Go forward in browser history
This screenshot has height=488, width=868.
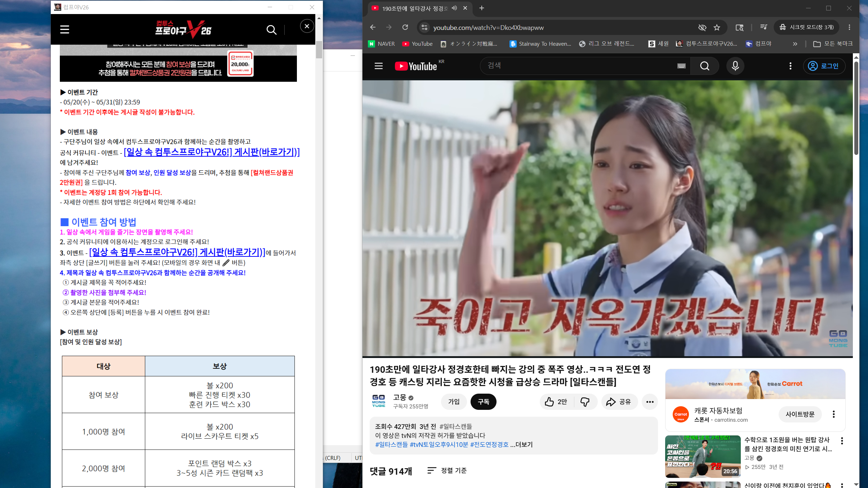click(x=389, y=27)
